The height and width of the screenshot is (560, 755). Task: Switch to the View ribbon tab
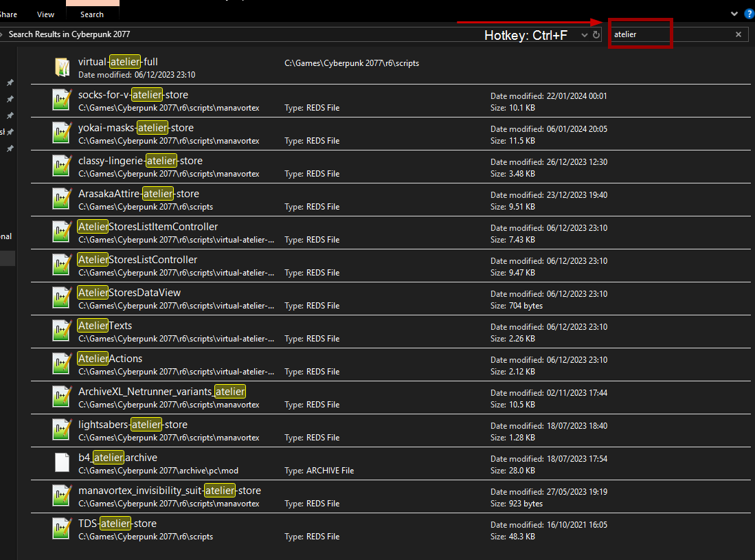[46, 14]
